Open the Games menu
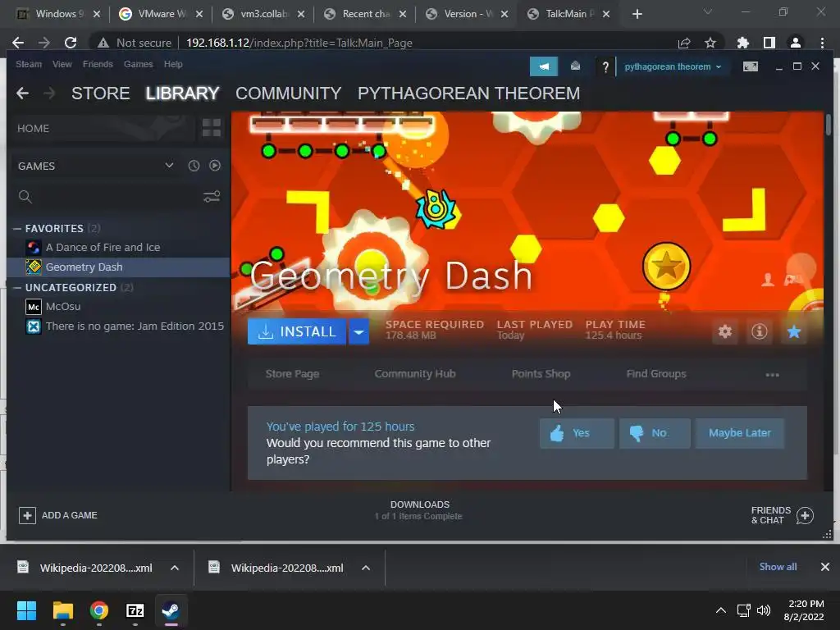Screen dimensions: 840x630 pyautogui.click(x=138, y=64)
